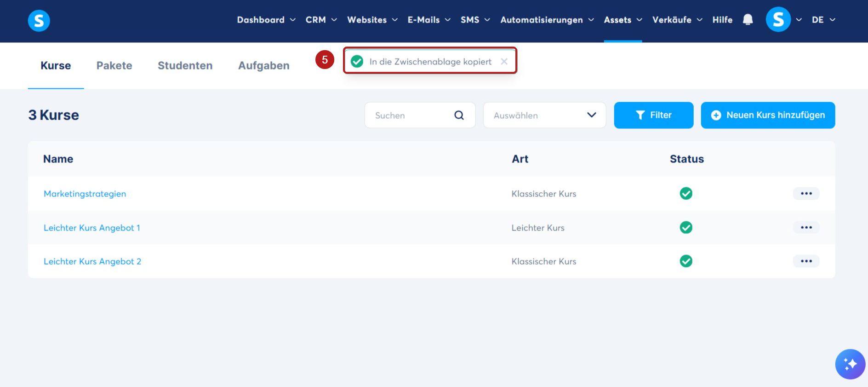Click 'In die Zwischenablage kopiert' message
The width and height of the screenshot is (868, 387).
[430, 62]
